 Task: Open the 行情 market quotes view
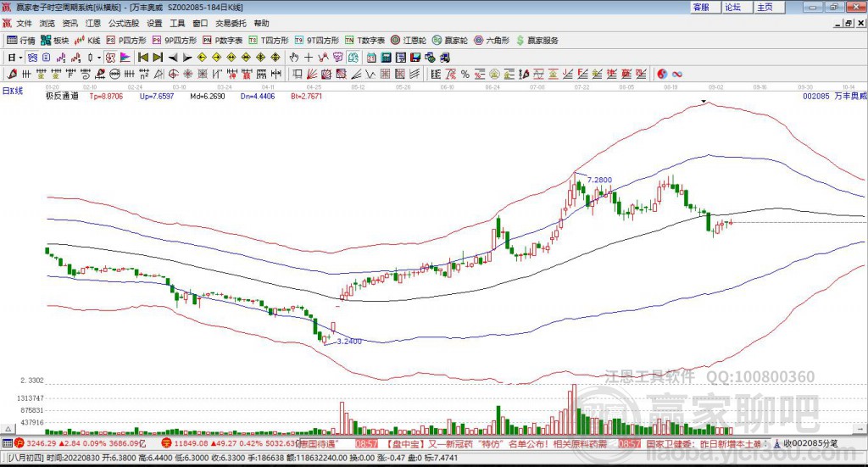coord(20,41)
